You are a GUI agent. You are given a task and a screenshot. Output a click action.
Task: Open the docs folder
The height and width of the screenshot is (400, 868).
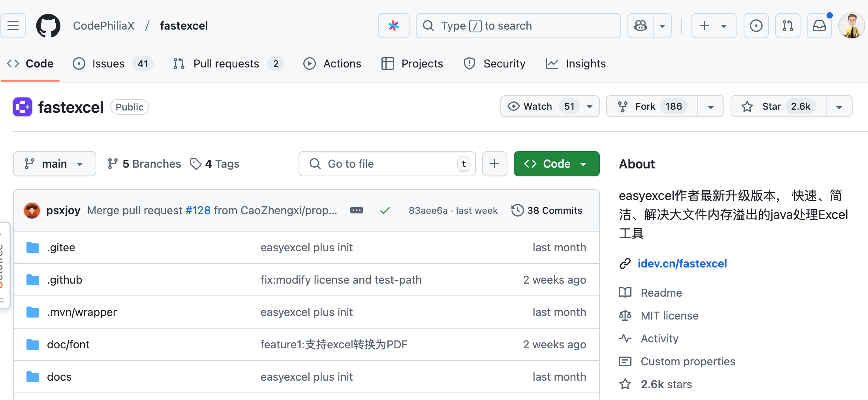[x=59, y=377]
